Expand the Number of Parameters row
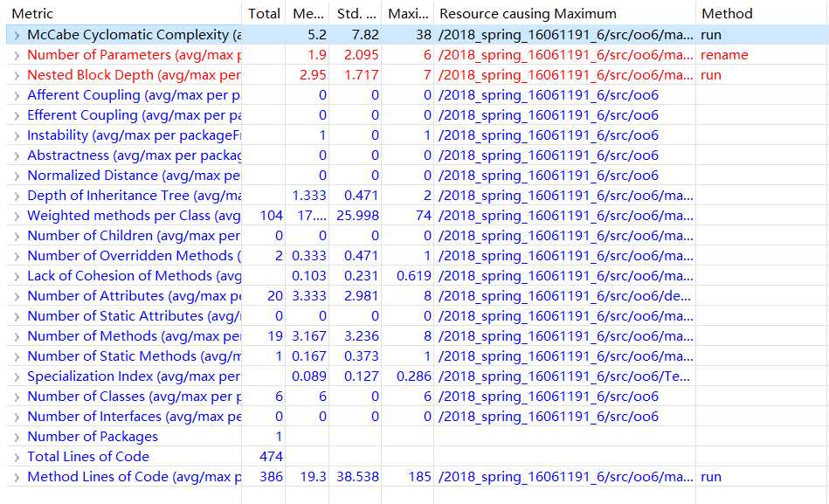Screen dimensions: 829x504 (17, 56)
